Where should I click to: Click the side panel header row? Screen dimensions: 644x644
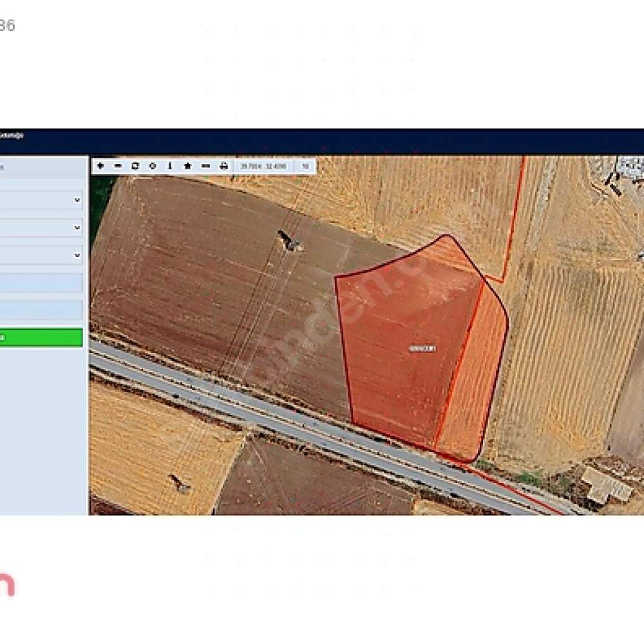pos(43,167)
